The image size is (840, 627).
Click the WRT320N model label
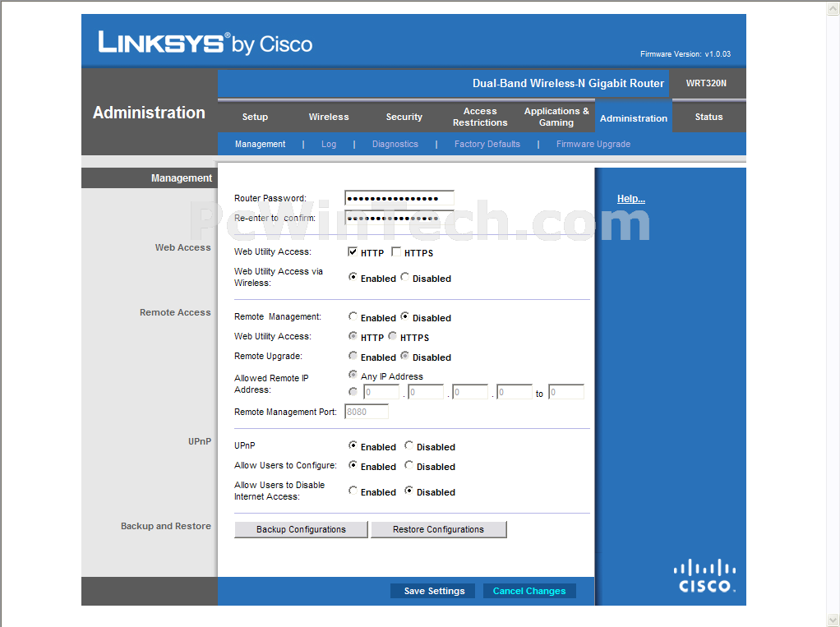tap(706, 84)
